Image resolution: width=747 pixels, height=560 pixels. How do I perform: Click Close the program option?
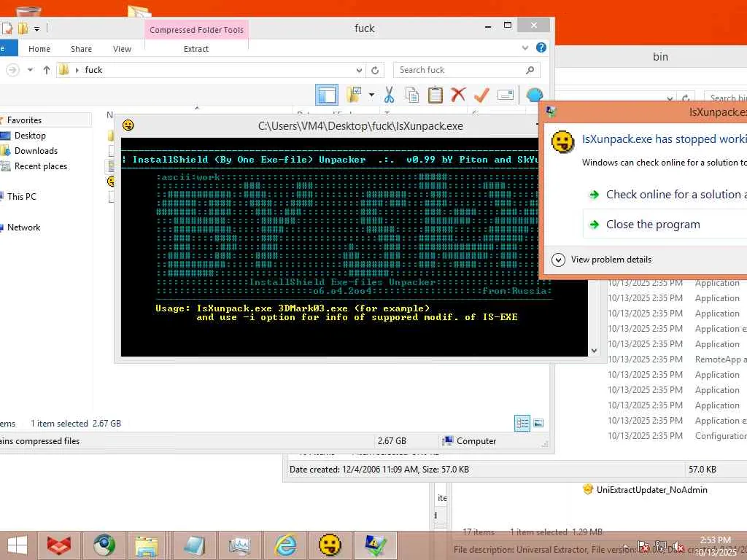665,224
